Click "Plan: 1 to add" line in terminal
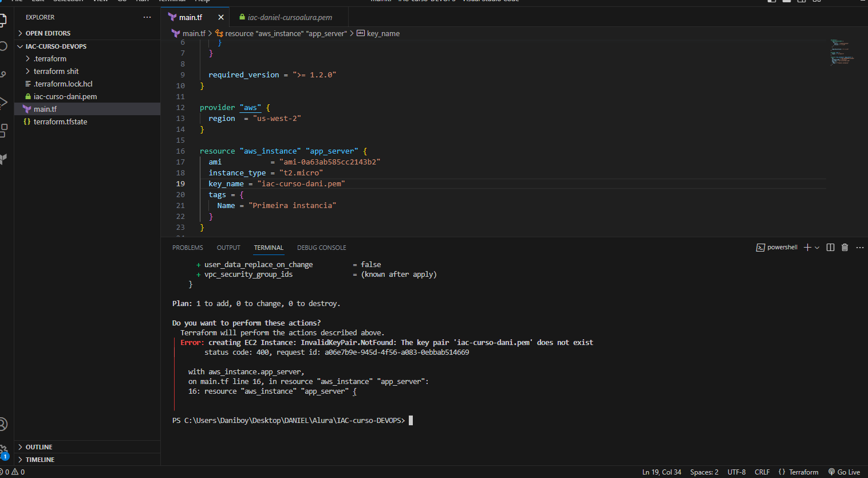Image resolution: width=868 pixels, height=478 pixels. click(x=257, y=304)
